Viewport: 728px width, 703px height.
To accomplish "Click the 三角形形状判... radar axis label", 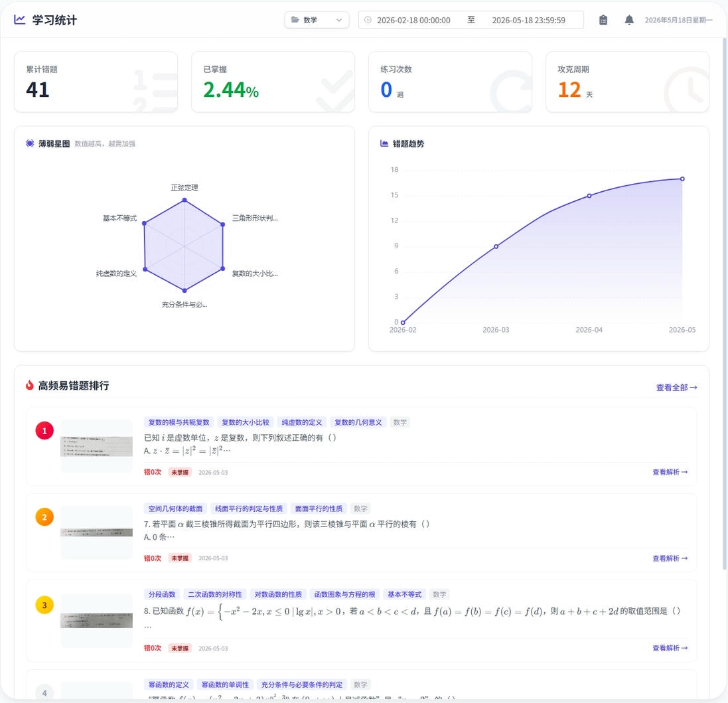I will click(255, 218).
